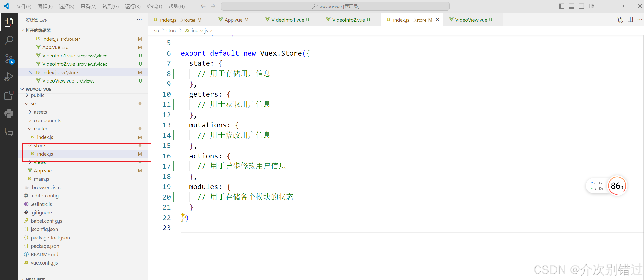The height and width of the screenshot is (280, 644).
Task: Open Run and Debug view
Action: pyautogui.click(x=9, y=77)
